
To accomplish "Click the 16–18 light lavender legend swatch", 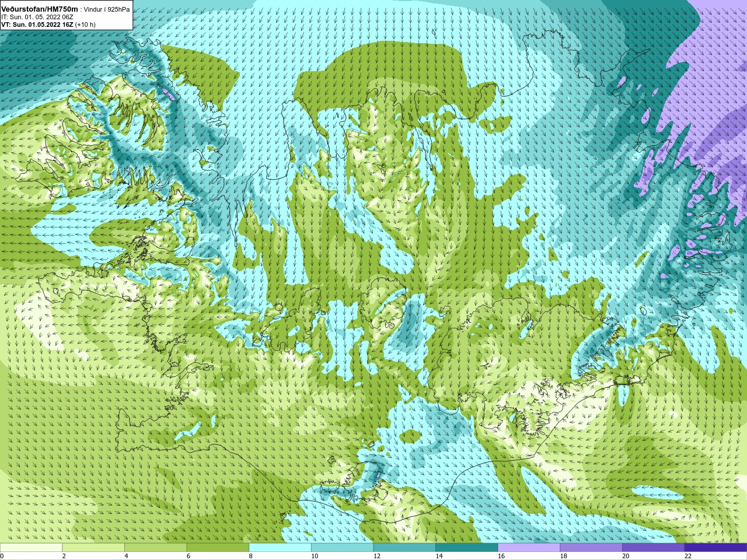I will [x=529, y=548].
